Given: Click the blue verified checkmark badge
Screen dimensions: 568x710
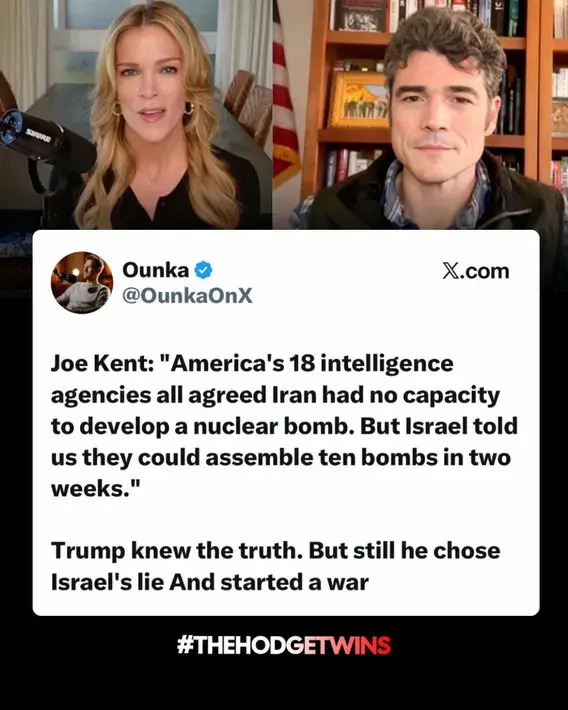Looking at the screenshot, I should 203,270.
